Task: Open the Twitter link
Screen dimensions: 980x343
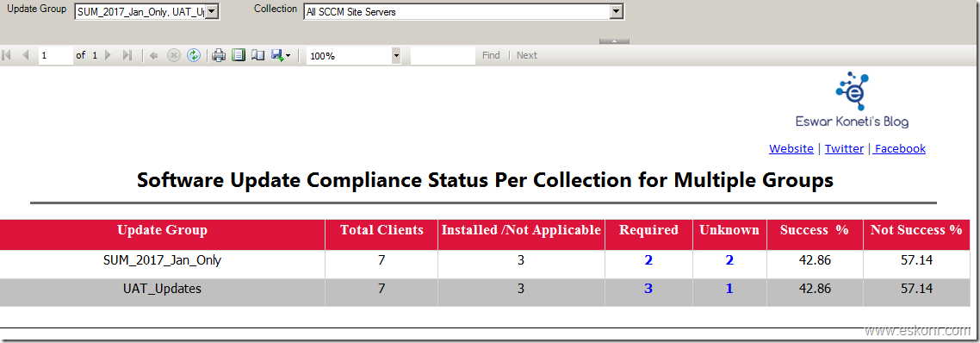Action: (x=845, y=148)
